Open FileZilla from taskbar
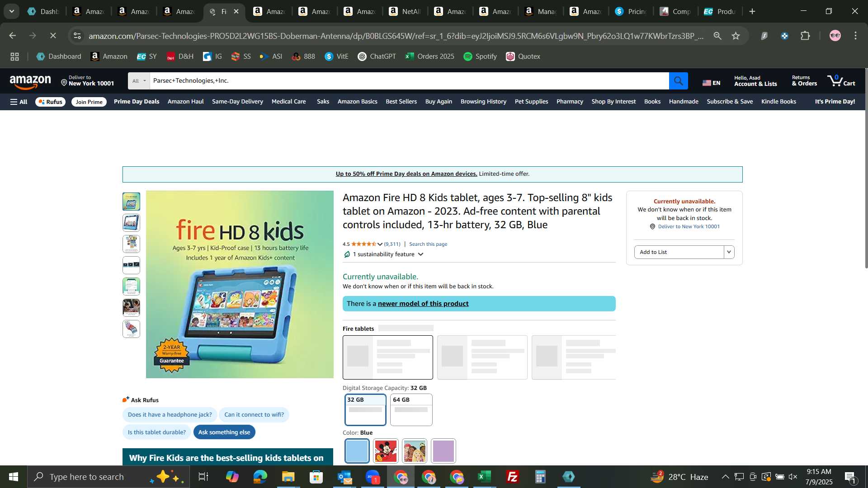The image size is (868, 488). tap(512, 477)
